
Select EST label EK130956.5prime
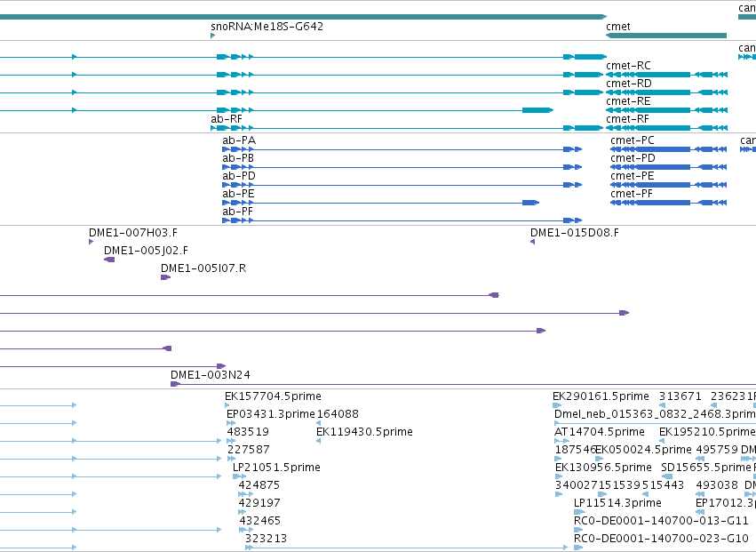coord(603,468)
